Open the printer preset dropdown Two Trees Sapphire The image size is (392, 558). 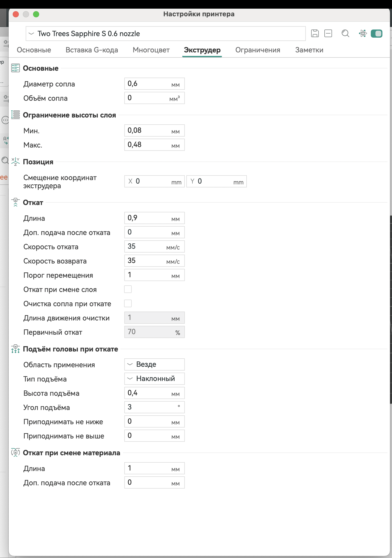click(165, 34)
